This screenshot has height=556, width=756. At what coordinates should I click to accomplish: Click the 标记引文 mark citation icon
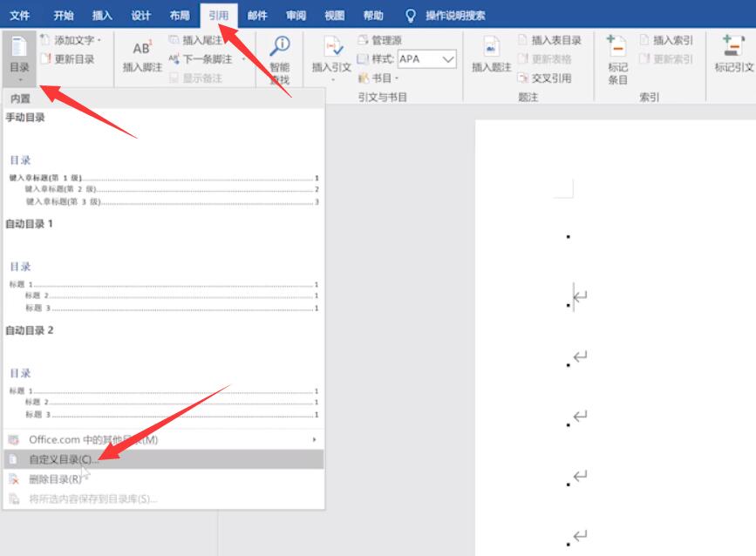click(x=732, y=46)
